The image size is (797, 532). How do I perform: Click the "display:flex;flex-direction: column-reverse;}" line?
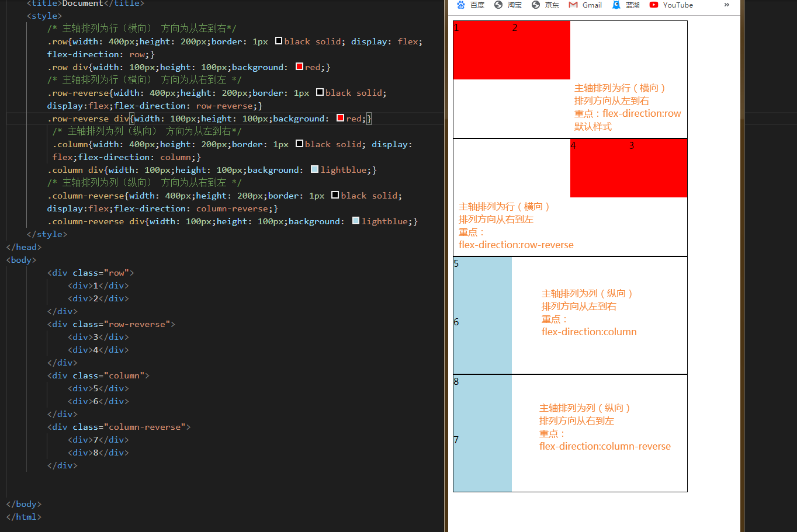(162, 208)
